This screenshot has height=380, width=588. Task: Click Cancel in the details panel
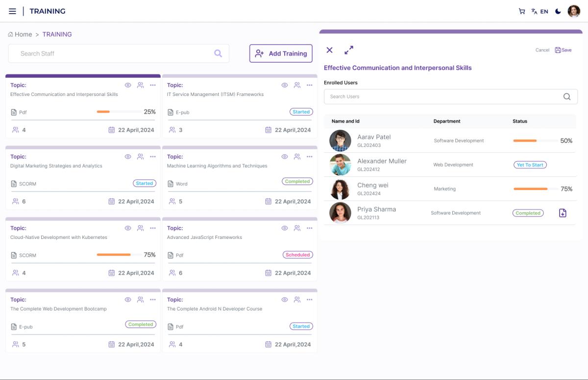pos(542,50)
